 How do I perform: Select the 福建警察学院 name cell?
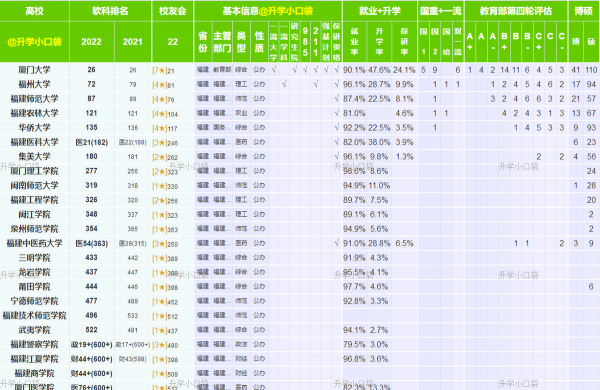[x=34, y=344]
